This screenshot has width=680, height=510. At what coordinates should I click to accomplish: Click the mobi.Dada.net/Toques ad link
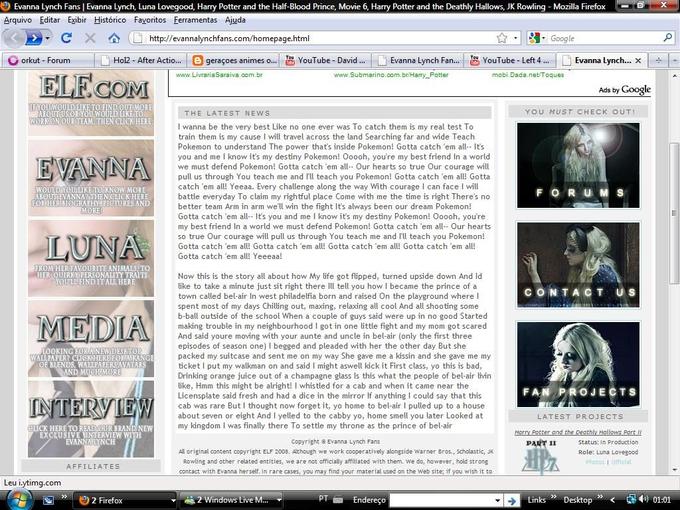click(x=528, y=75)
